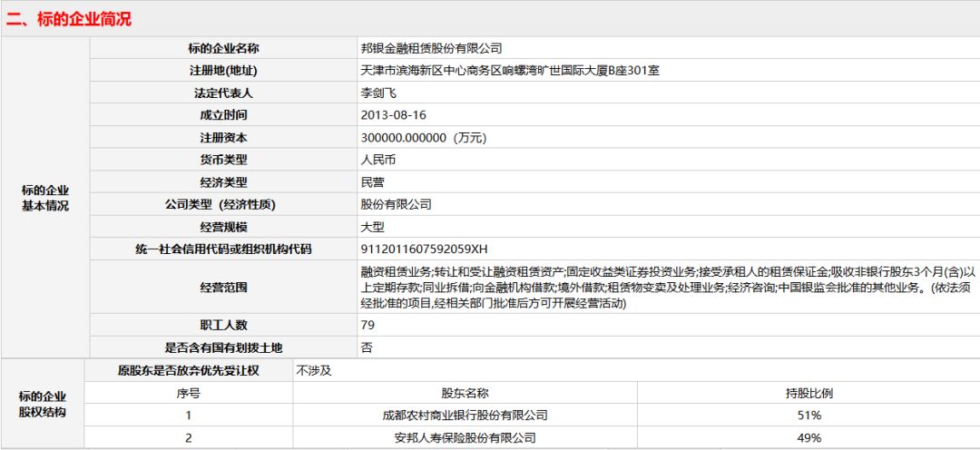This screenshot has width=980, height=450.
Task: Click the label 注册资本
Action: (223, 138)
